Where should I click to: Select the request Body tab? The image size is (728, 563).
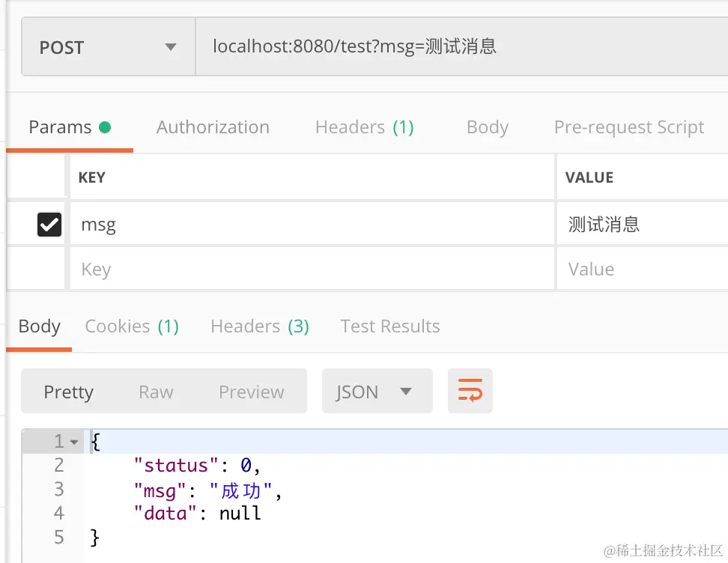[487, 127]
